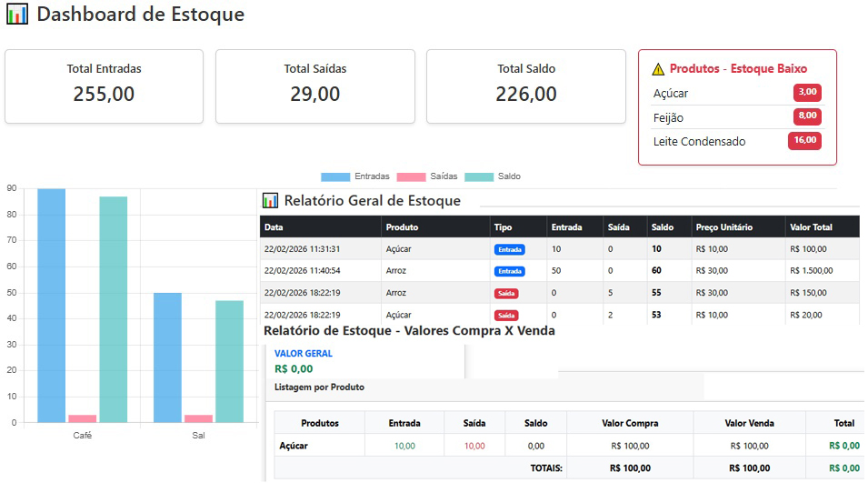Click the Açúcar row in Listagem por Produto
This screenshot has width=868, height=483.
point(294,446)
